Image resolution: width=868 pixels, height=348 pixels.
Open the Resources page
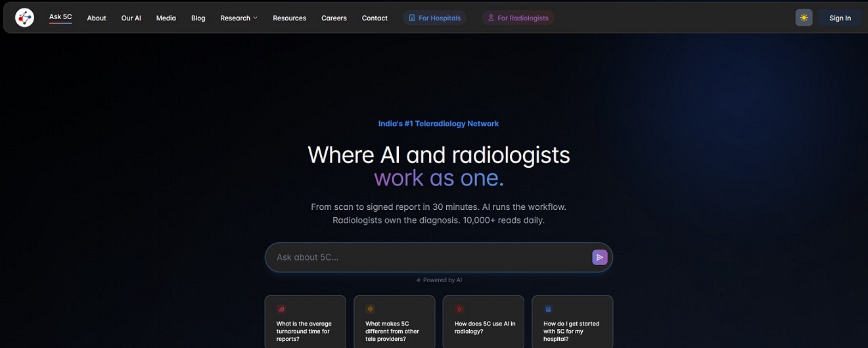(x=290, y=18)
